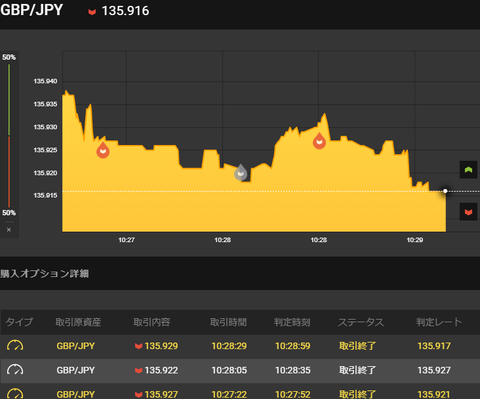
Task: Click the 135.940 price axis label
Action: (45, 81)
